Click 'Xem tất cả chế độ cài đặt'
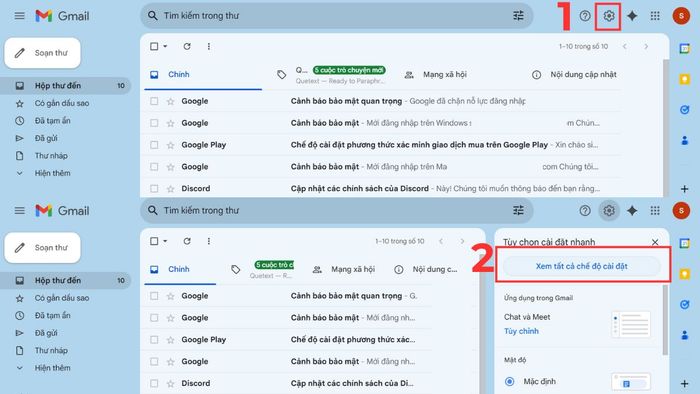Screen dimensions: 700x394 coord(581,266)
